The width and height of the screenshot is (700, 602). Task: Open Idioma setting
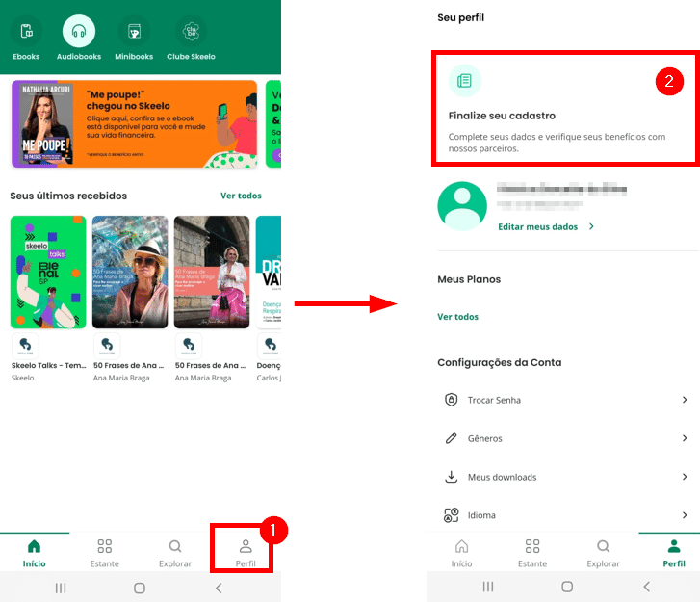point(565,515)
